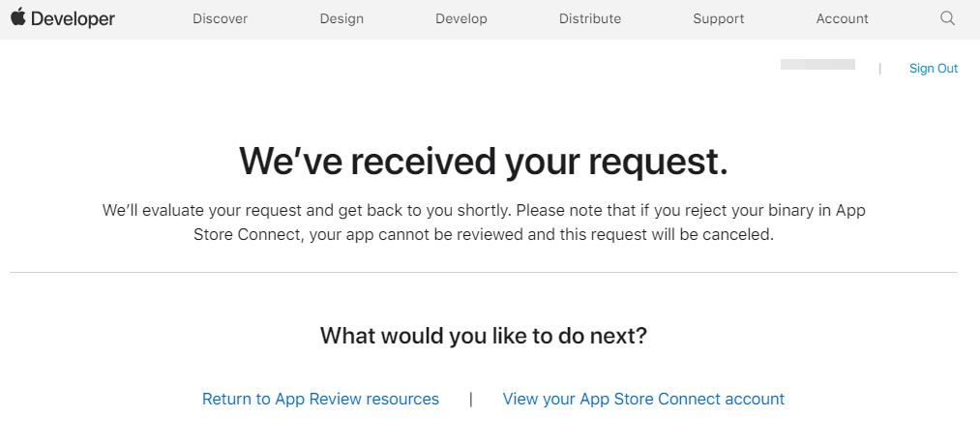Open View your App Store Connect account
980x447 pixels.
643,399
